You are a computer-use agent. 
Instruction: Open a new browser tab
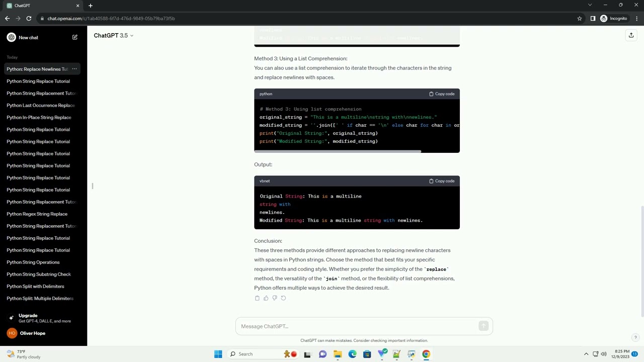pos(91,6)
